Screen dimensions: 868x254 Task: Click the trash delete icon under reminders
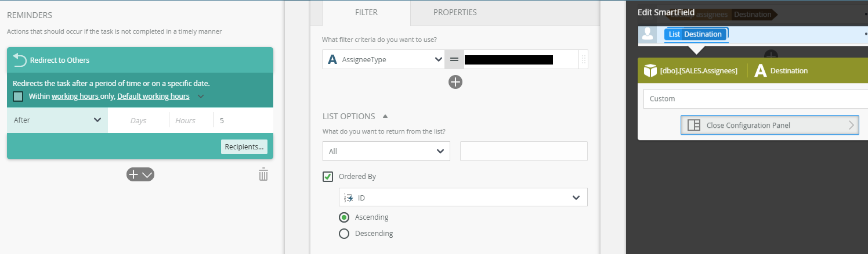pyautogui.click(x=263, y=174)
